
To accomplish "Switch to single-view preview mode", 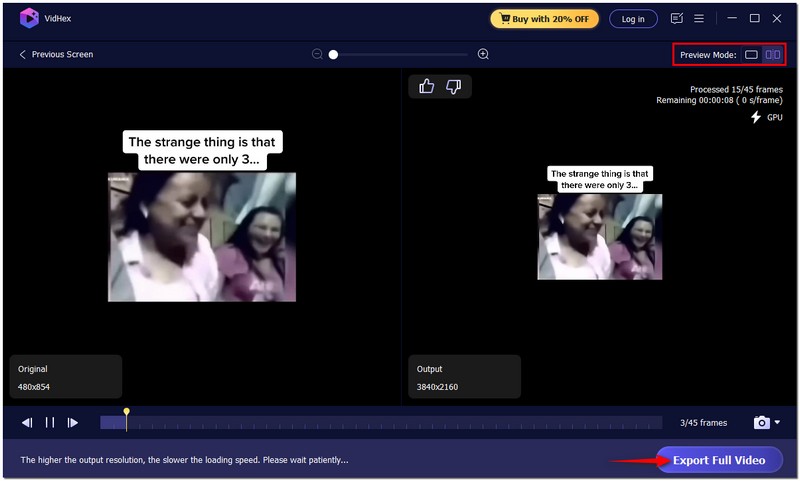I will coord(751,55).
